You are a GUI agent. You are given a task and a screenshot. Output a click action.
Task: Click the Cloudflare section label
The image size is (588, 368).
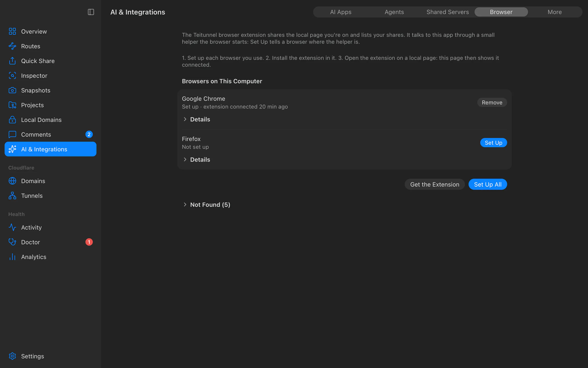[21, 168]
